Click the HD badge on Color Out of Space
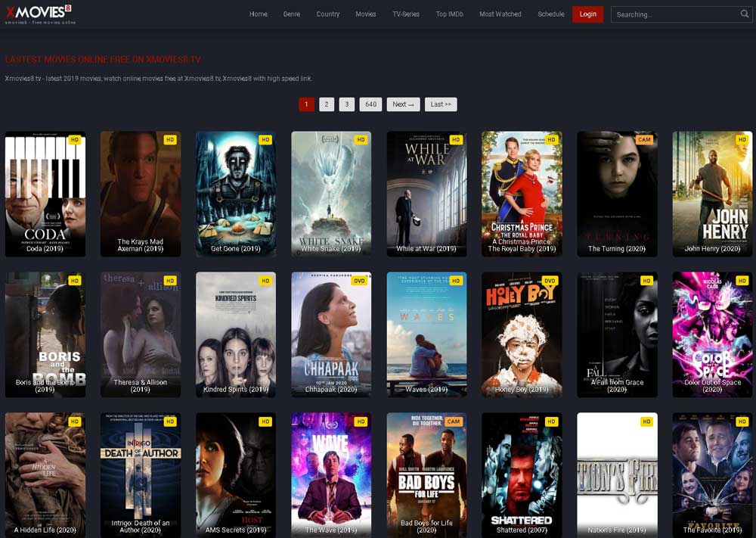The width and height of the screenshot is (756, 538). (x=742, y=280)
